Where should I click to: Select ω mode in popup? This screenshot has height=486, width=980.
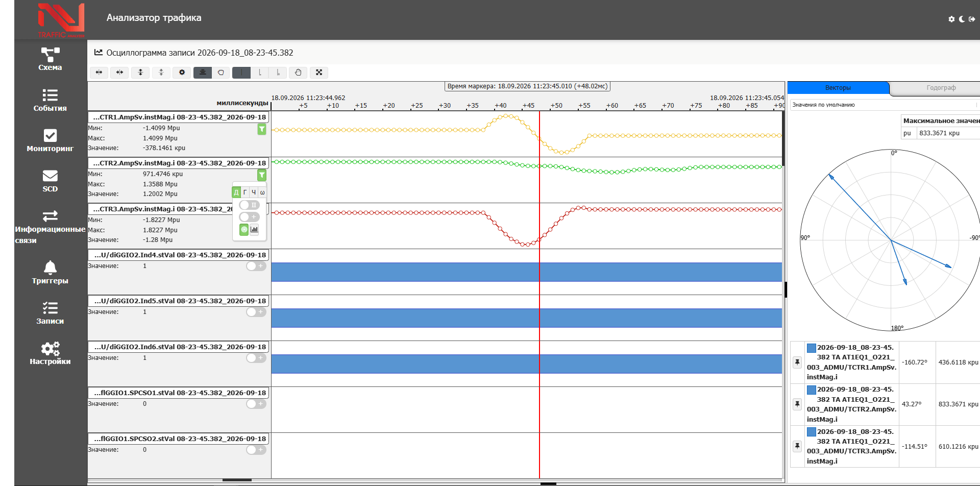pos(262,192)
